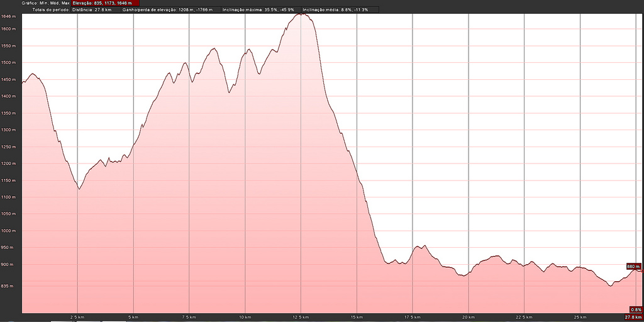Click the 835 m minimum y-axis label

(9, 286)
